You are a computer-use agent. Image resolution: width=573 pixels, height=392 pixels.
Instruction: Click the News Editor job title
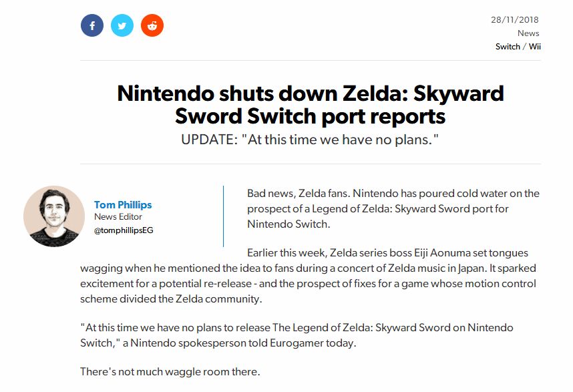point(118,216)
